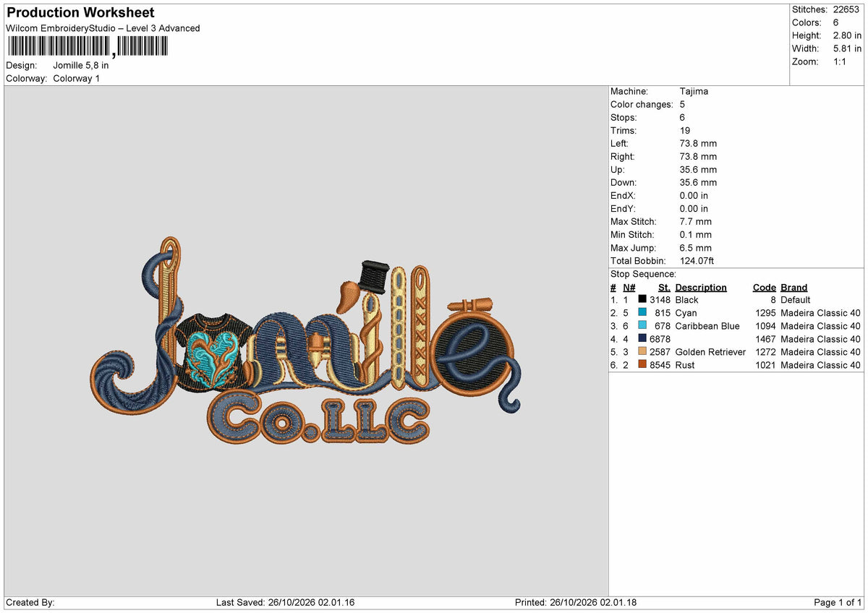This screenshot has height=613, width=868.
Task: Click the 'Rust' description text
Action: point(684,364)
